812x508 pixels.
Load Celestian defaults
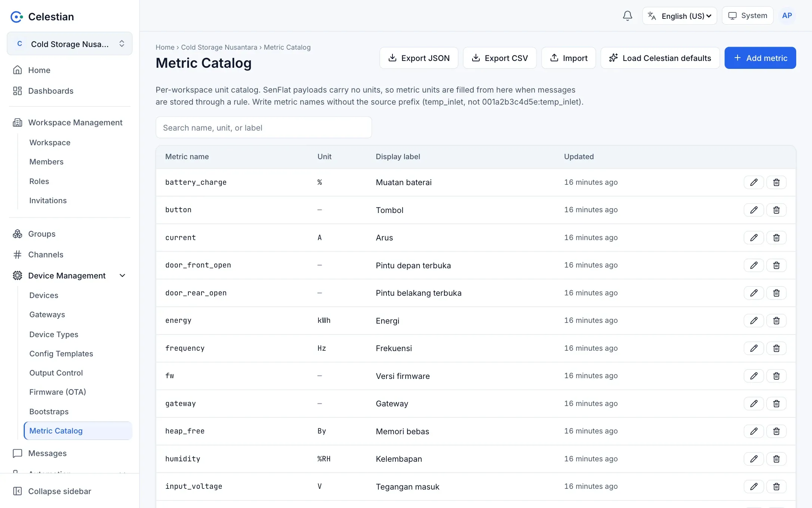pyautogui.click(x=660, y=58)
